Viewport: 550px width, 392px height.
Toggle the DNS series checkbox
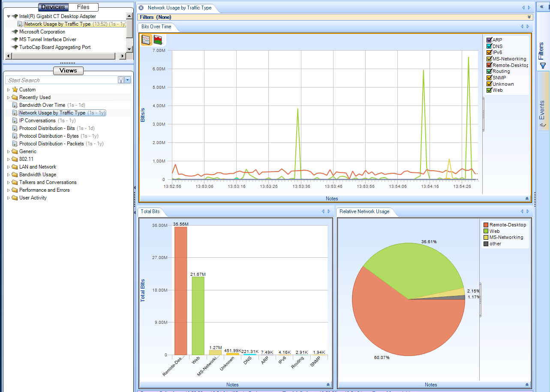point(489,46)
